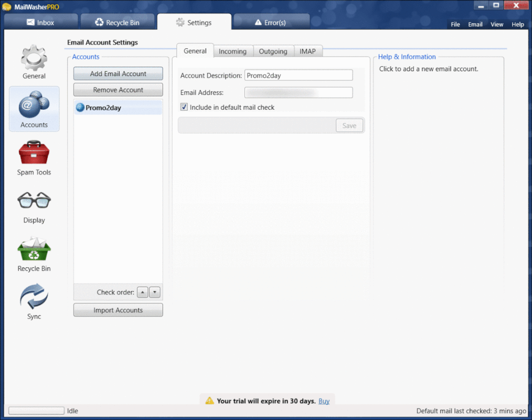
Task: Click the Save button
Action: (349, 125)
